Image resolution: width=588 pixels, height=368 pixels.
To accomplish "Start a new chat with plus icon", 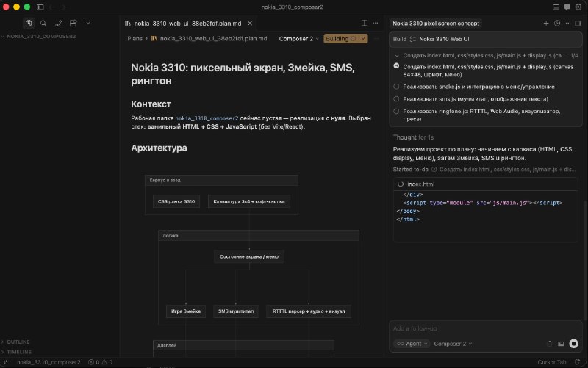I will point(546,24).
